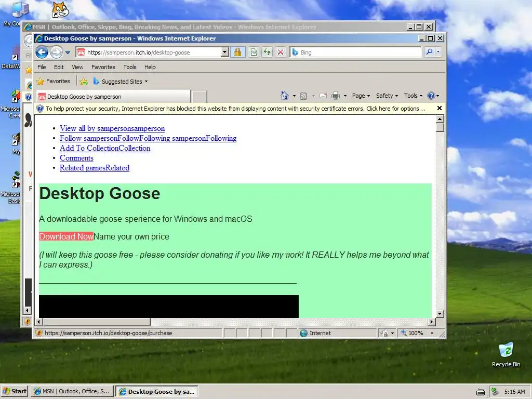Open the Safety dropdown menu
Screen dimensions: 532x399
click(387, 96)
